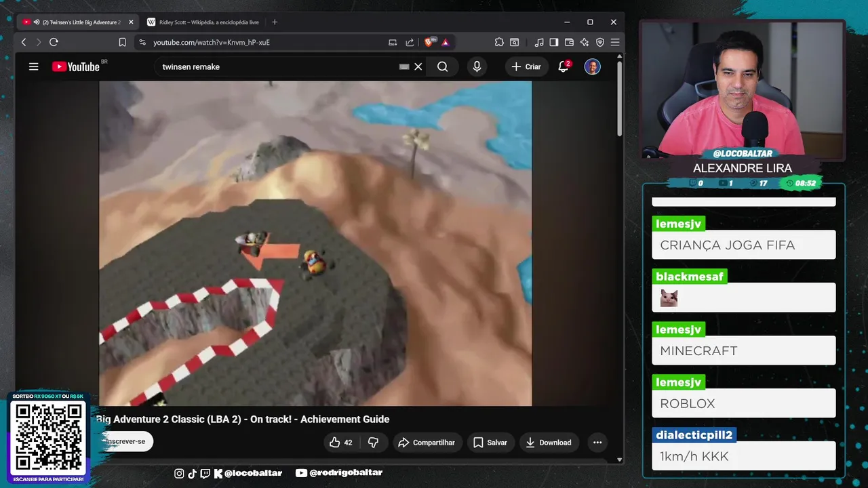Start voice search with the microphone icon

[477, 66]
